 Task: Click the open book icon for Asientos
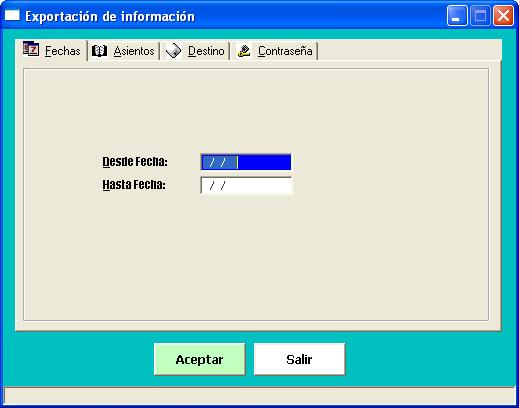(x=99, y=51)
